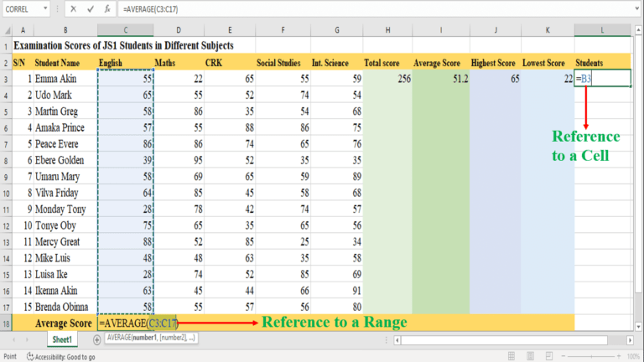This screenshot has width=644, height=362.
Task: Go to next sheet navigation arrow
Action: (27, 340)
